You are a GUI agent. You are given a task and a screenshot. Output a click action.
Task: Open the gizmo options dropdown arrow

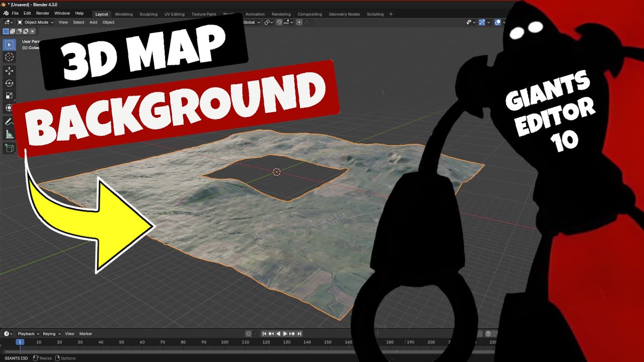pos(489,22)
